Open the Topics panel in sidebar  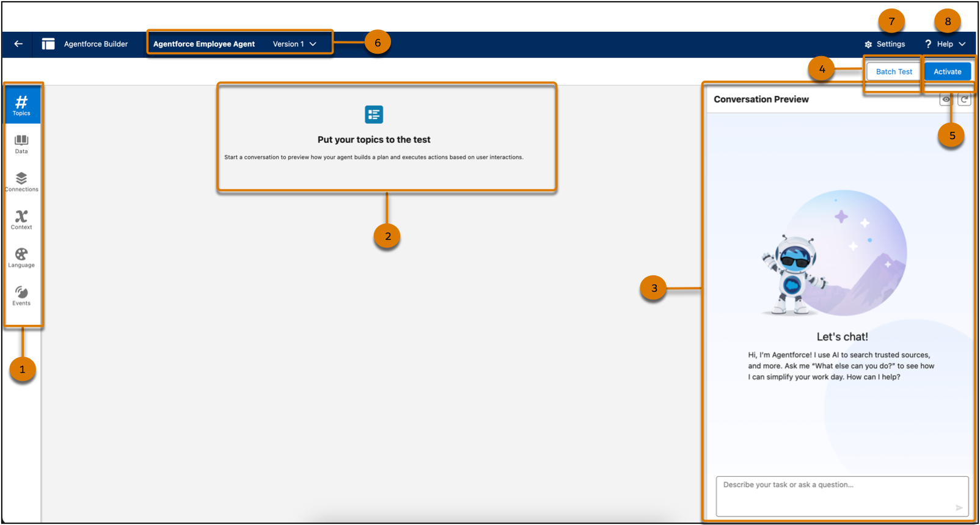point(22,104)
